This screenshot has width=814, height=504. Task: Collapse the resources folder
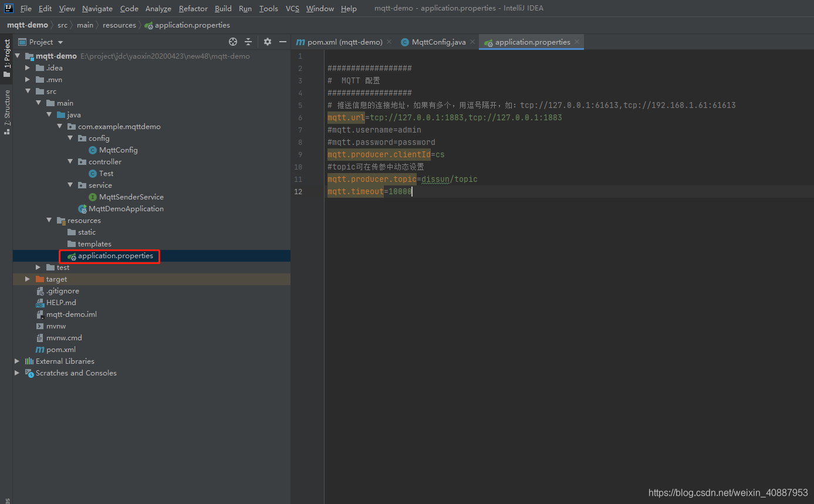49,221
